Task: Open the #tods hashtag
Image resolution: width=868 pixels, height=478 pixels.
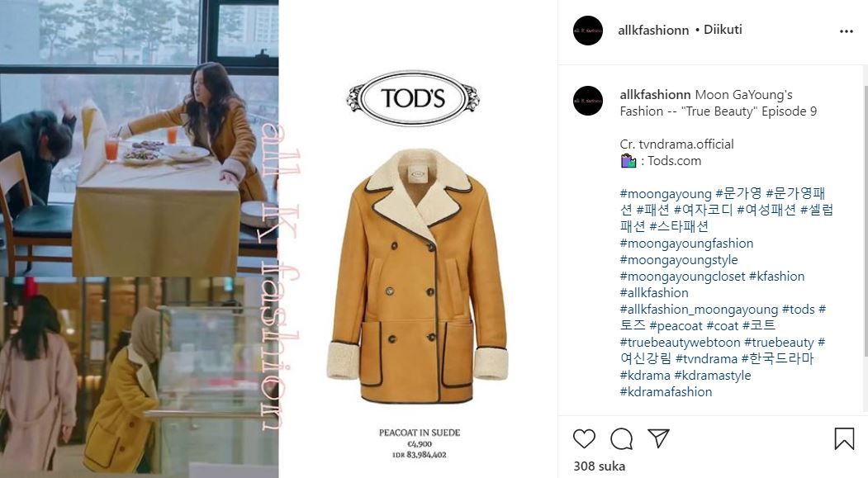Action: point(799,310)
